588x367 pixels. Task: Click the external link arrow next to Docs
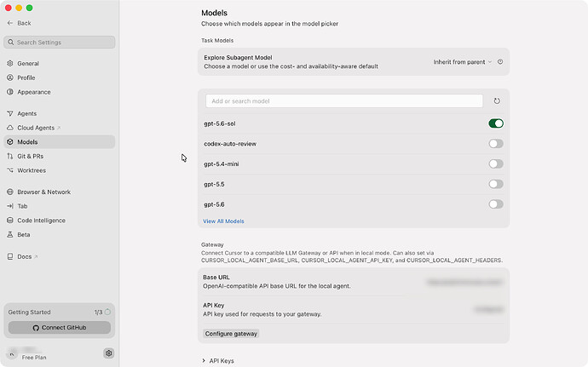(36, 257)
